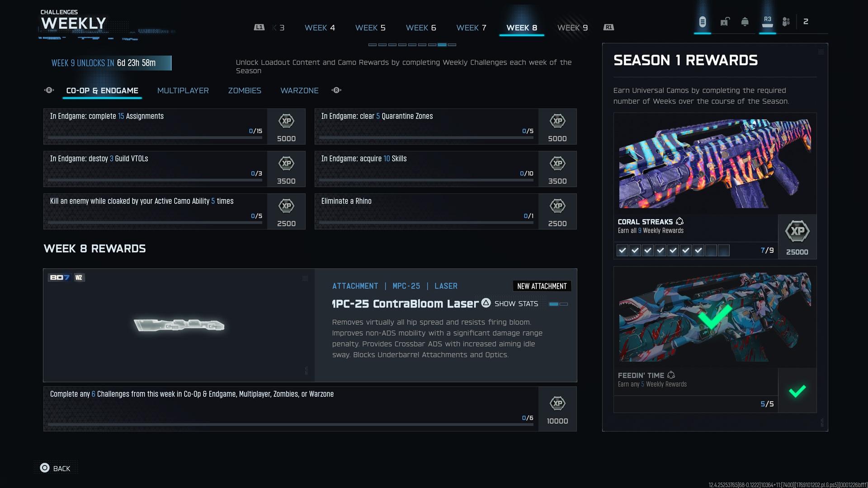Select the BO7 badge on the reward card
868x488 pixels.
(59, 278)
